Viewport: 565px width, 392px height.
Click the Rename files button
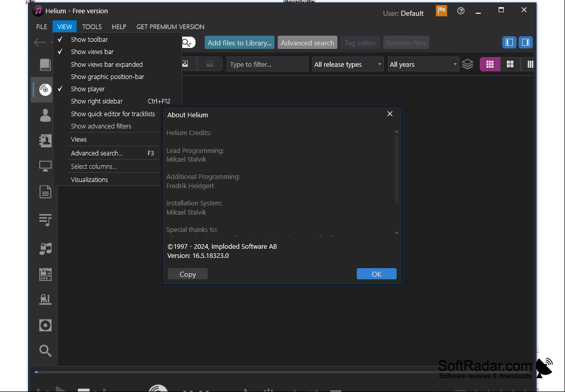click(406, 42)
